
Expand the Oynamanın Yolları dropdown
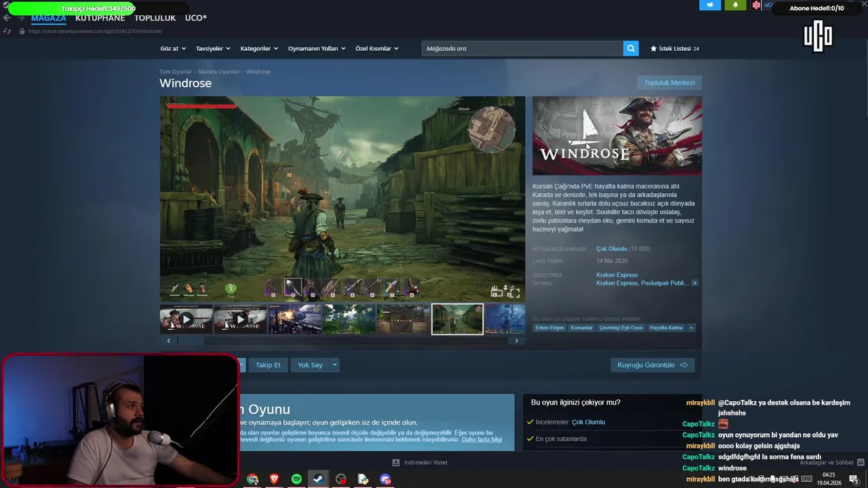[x=317, y=49]
